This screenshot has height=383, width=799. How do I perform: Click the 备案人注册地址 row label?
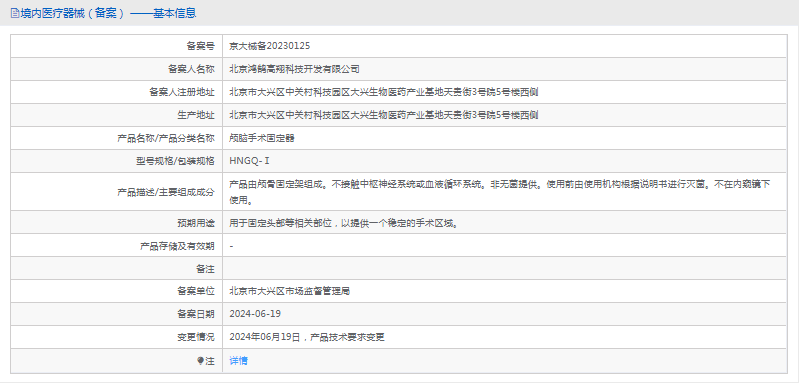point(182,92)
